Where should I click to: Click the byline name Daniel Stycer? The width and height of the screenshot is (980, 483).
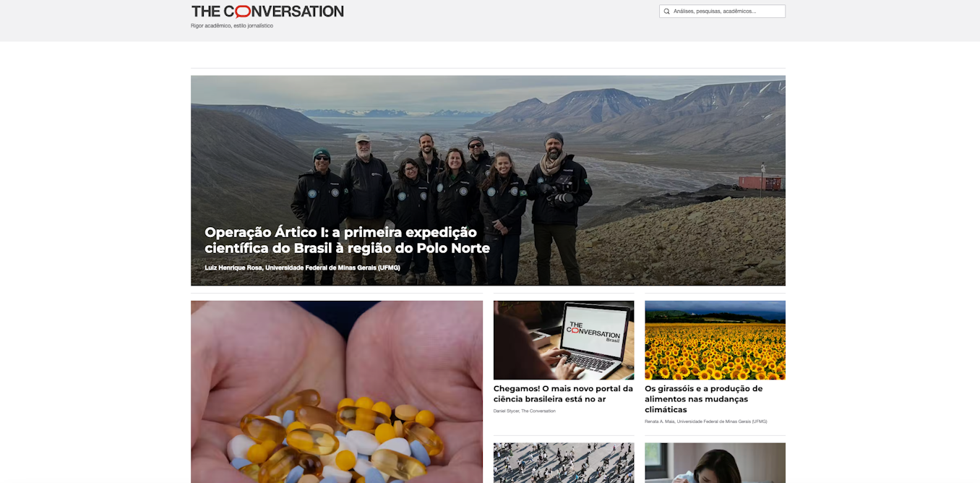[x=506, y=411]
